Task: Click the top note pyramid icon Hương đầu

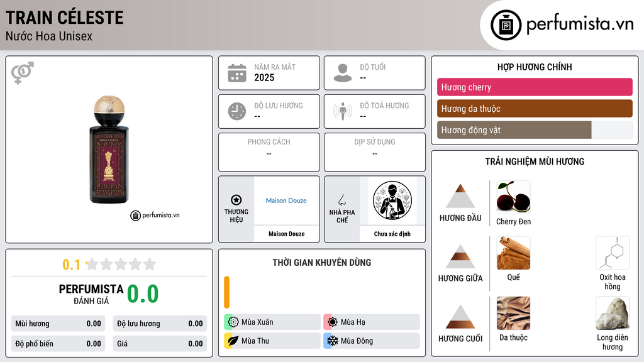Action: coord(460,196)
